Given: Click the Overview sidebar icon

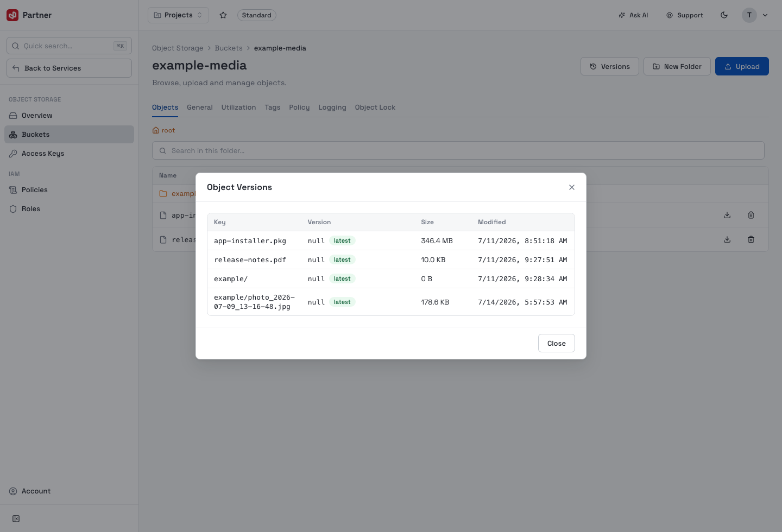Looking at the screenshot, I should tap(13, 116).
